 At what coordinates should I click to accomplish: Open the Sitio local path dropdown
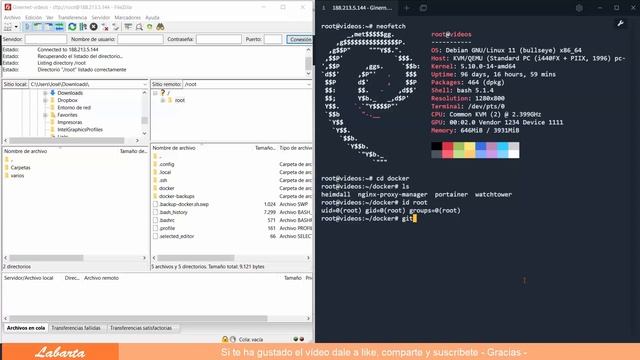pyautogui.click(x=145, y=84)
